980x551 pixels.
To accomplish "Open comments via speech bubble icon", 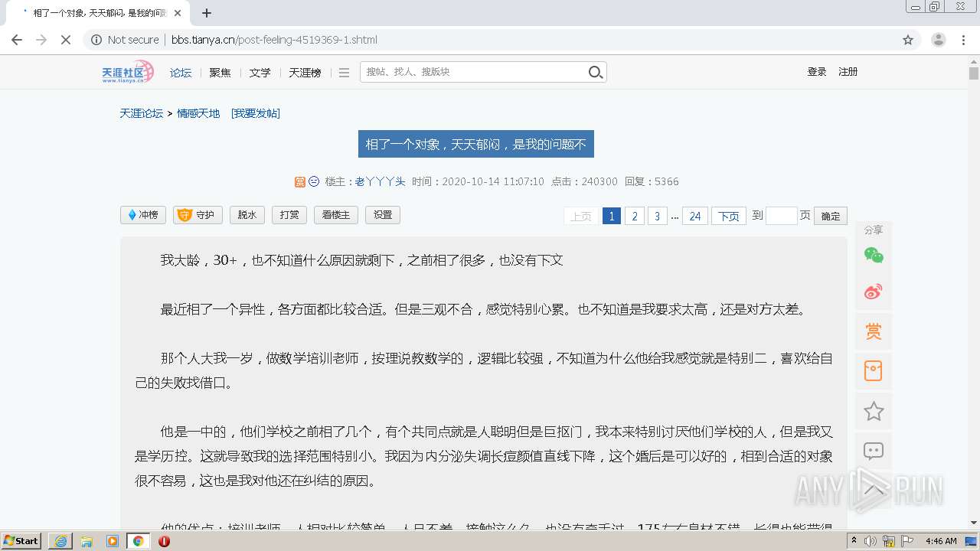I will [874, 452].
